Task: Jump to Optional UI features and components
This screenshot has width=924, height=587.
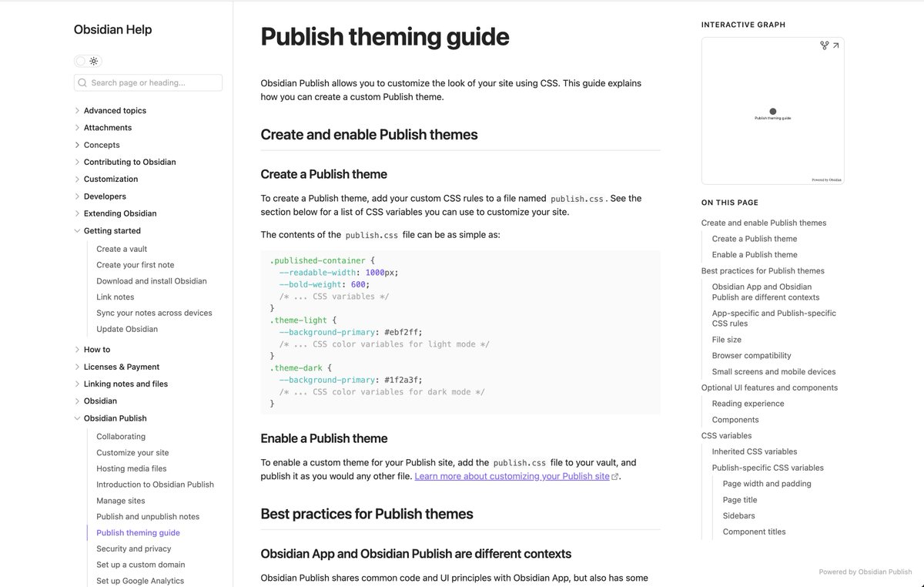Action: 769,388
